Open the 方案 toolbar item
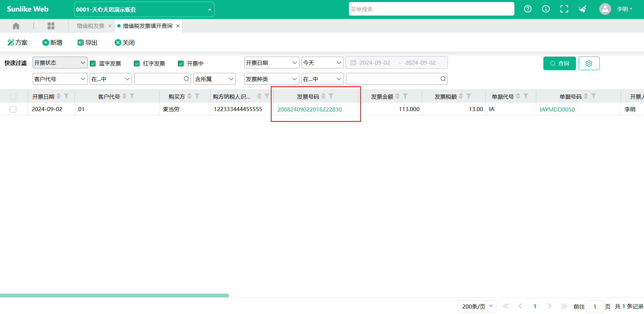The width and height of the screenshot is (644, 314). coord(18,42)
